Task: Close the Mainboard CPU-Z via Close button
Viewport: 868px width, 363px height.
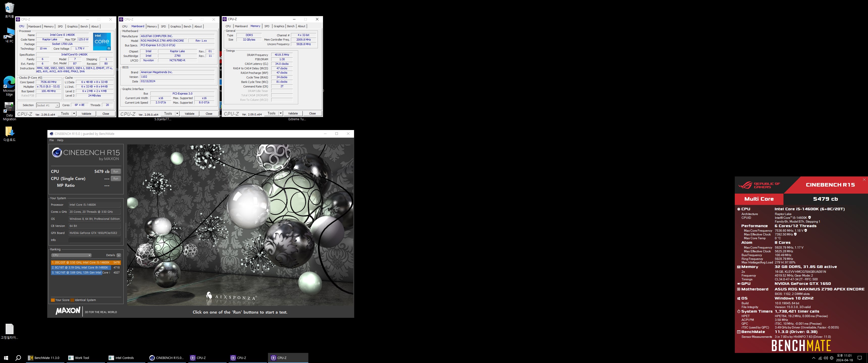Action: tap(209, 113)
